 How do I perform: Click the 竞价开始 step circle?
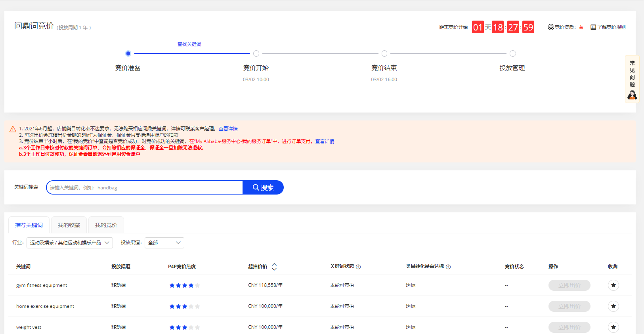pyautogui.click(x=256, y=53)
